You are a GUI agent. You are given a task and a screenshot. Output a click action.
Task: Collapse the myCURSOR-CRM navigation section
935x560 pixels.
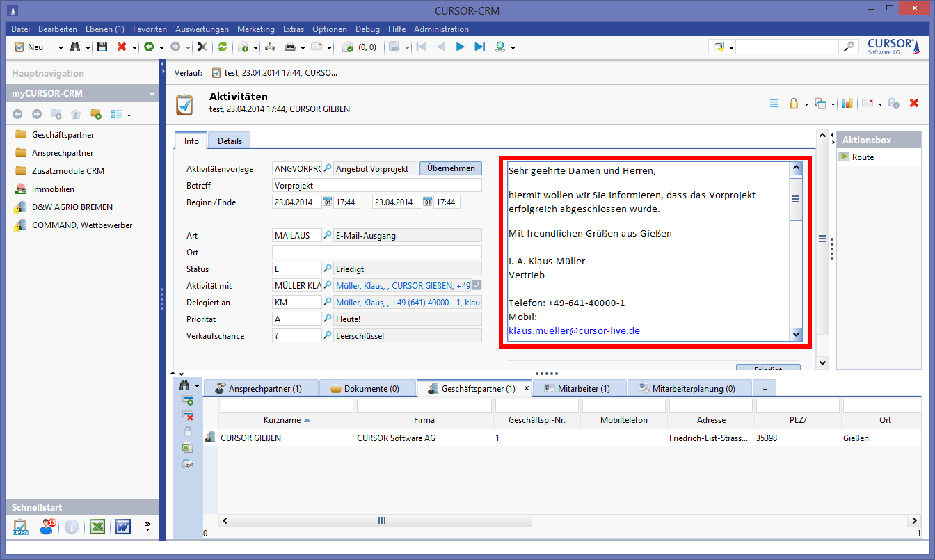[152, 94]
